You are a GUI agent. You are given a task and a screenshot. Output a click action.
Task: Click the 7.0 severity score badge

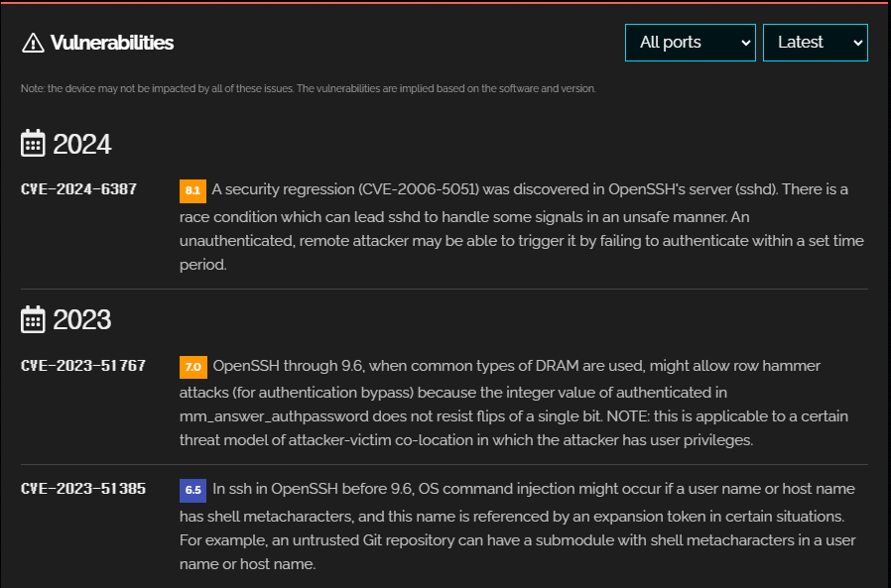coord(193,367)
